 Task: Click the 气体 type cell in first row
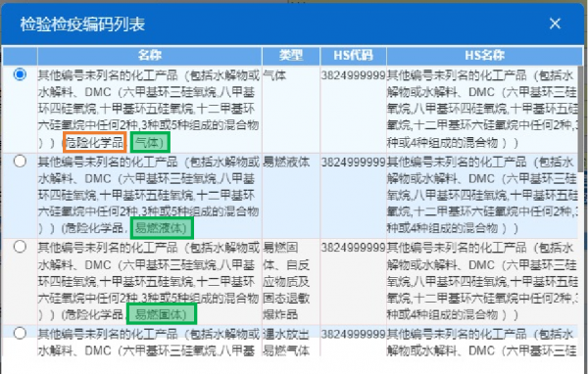pyautogui.click(x=274, y=75)
